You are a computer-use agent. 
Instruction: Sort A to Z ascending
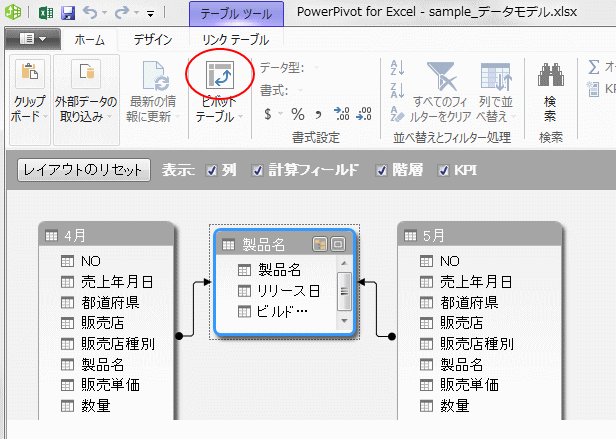click(x=397, y=68)
